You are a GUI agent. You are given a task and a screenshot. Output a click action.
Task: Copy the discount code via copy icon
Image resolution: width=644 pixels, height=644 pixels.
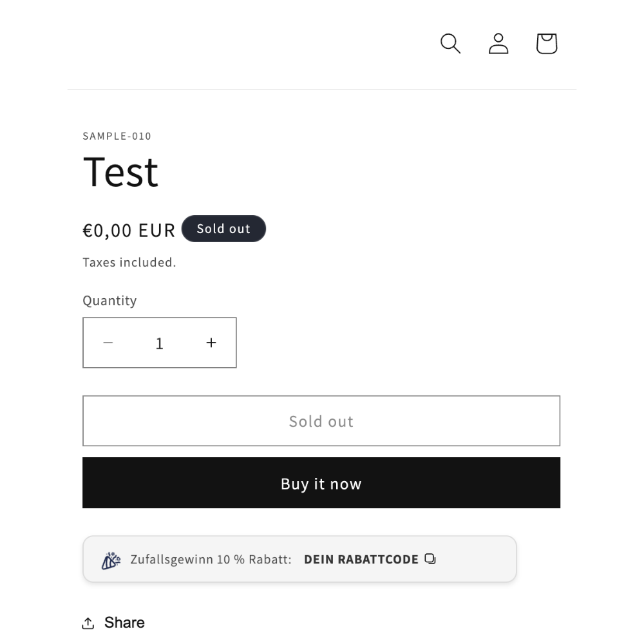(x=430, y=559)
